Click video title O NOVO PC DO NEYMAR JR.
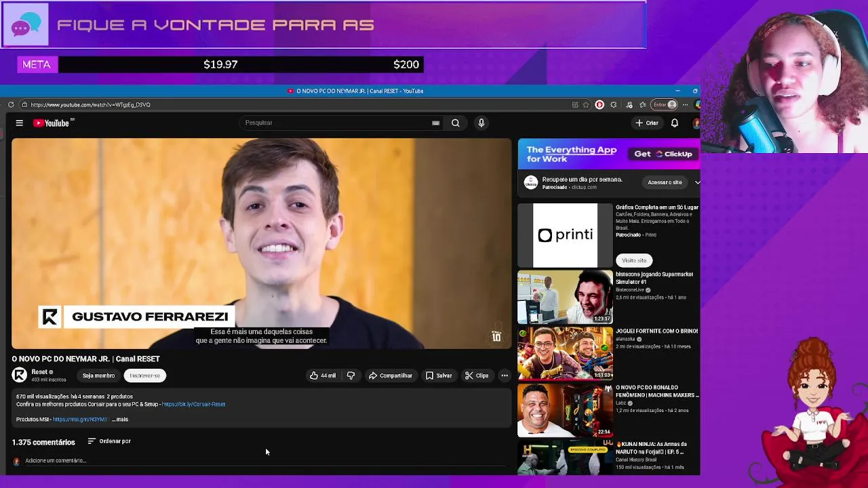The width and height of the screenshot is (868, 488). point(85,359)
